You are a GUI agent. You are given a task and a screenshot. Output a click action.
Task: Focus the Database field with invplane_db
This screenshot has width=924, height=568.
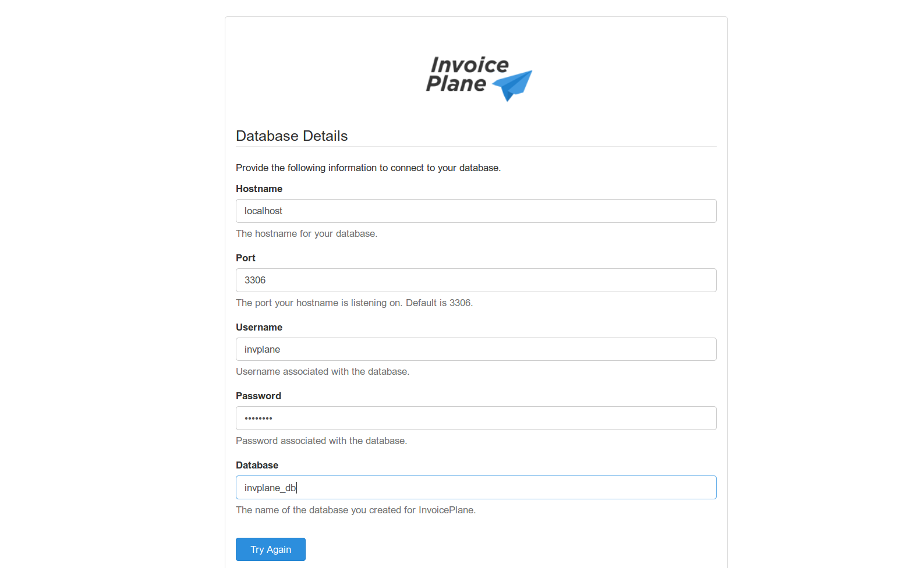(x=476, y=488)
